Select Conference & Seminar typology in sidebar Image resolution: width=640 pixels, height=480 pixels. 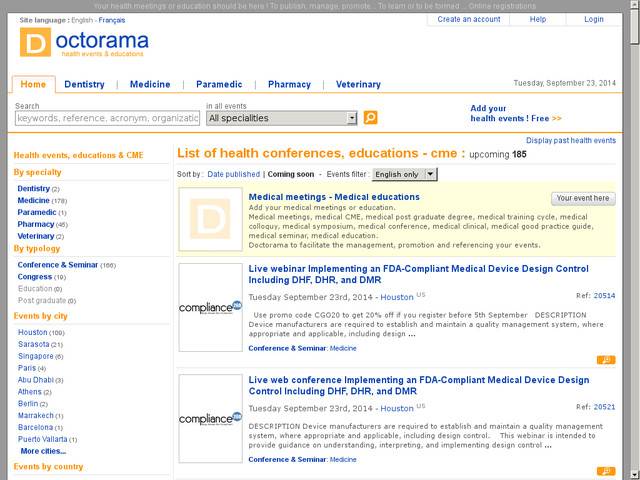(58, 265)
